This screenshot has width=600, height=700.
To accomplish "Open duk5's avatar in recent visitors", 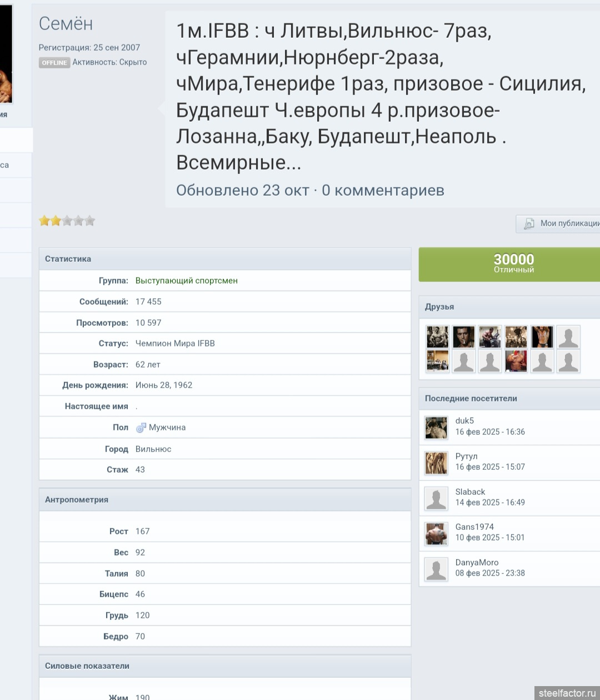I will [x=436, y=427].
